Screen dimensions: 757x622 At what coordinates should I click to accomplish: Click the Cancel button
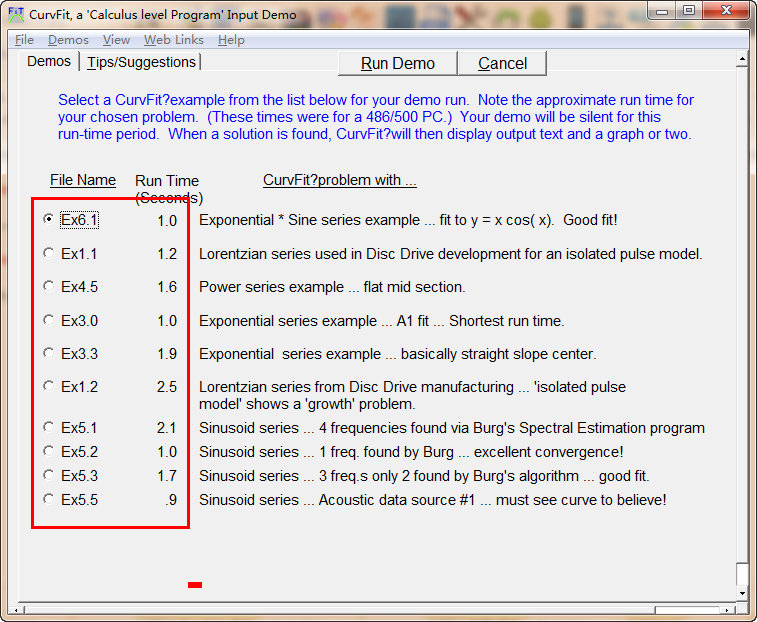[x=502, y=63]
